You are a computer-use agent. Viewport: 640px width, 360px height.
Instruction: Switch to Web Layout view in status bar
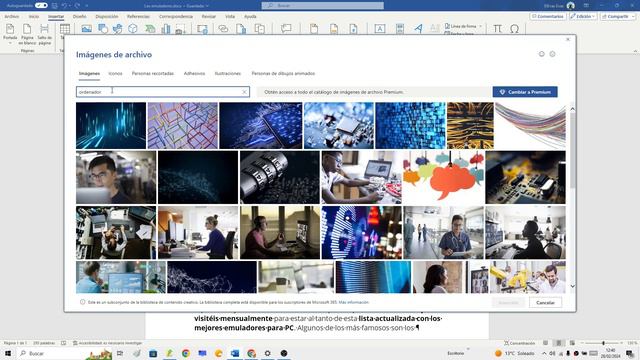coord(572,343)
